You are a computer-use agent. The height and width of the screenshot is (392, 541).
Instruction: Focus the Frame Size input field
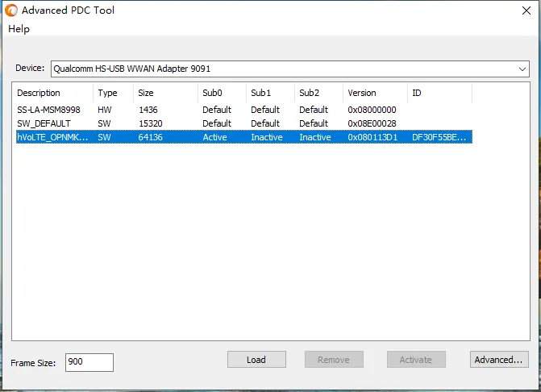pyautogui.click(x=89, y=362)
